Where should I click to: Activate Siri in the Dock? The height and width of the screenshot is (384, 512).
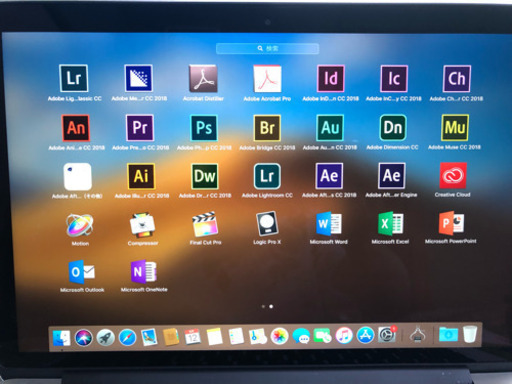click(x=83, y=338)
